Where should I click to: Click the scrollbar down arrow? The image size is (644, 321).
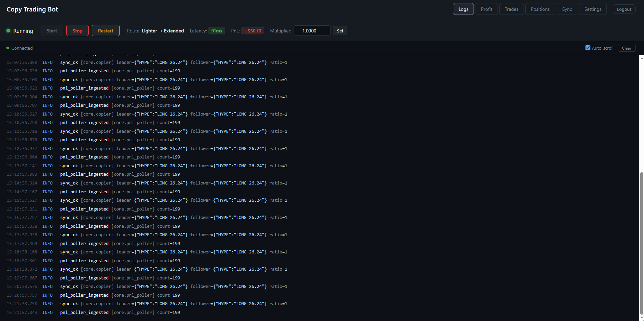pos(641,318)
